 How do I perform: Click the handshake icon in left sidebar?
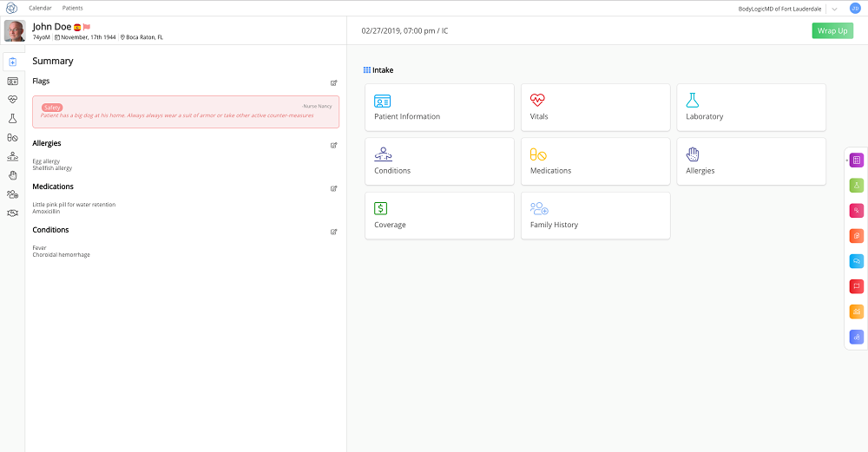[12, 213]
